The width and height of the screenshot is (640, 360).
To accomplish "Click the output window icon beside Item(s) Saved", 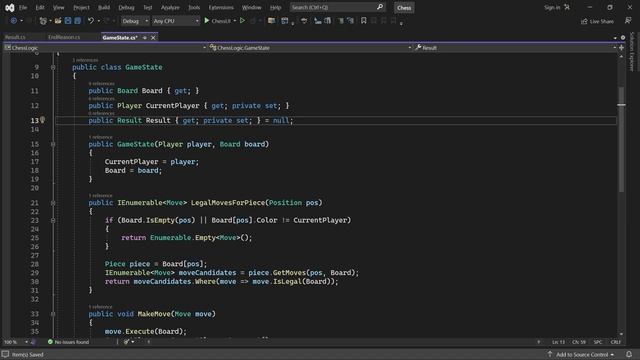I will [x=5, y=354].
